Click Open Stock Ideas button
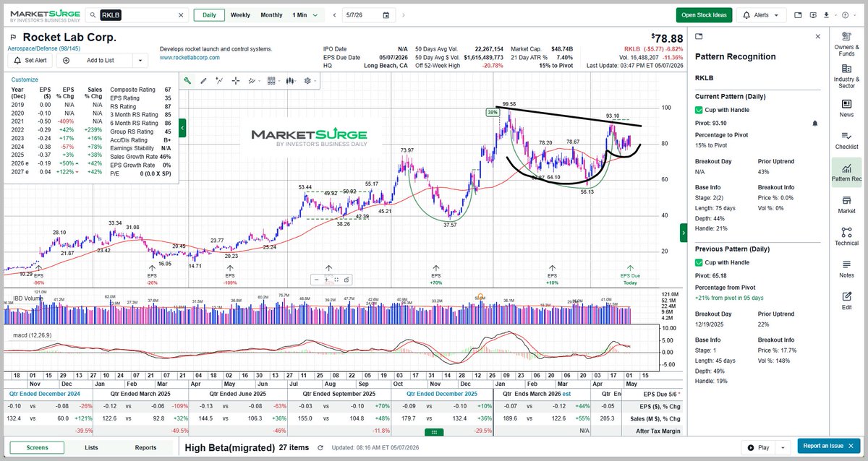 tap(705, 14)
